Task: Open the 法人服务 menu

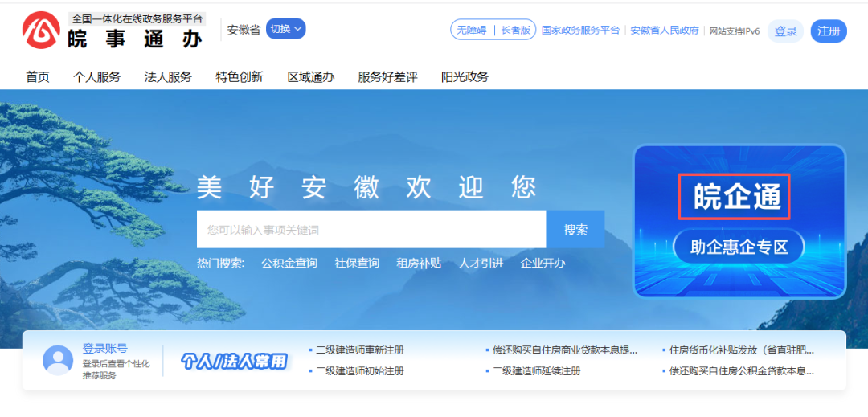Action: (x=168, y=77)
